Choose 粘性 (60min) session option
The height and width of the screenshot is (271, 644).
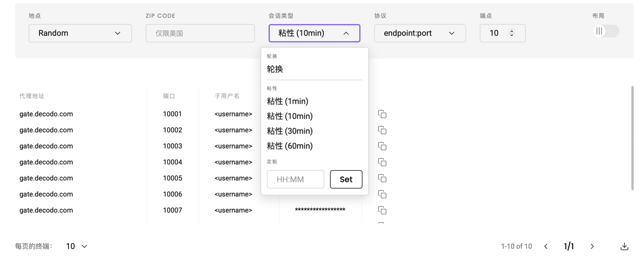coord(290,146)
